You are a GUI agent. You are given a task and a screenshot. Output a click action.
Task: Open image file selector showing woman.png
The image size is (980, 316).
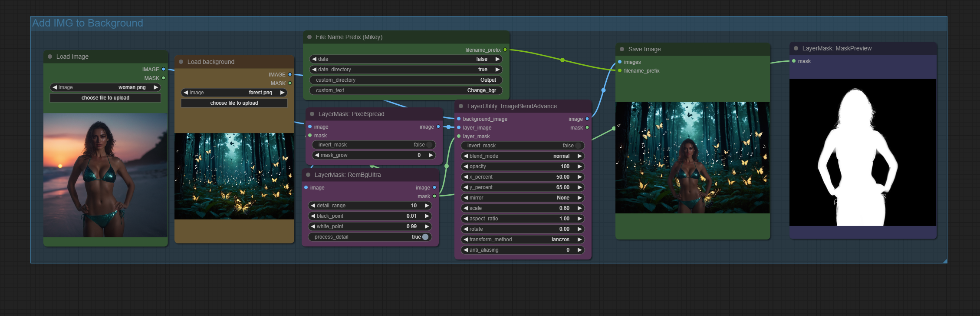(x=105, y=87)
